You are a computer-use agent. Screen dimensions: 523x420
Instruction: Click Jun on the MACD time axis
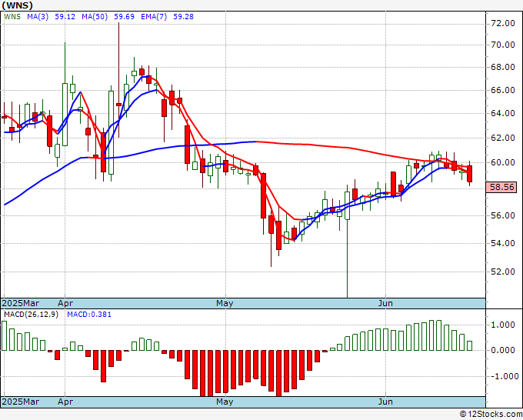pyautogui.click(x=385, y=402)
